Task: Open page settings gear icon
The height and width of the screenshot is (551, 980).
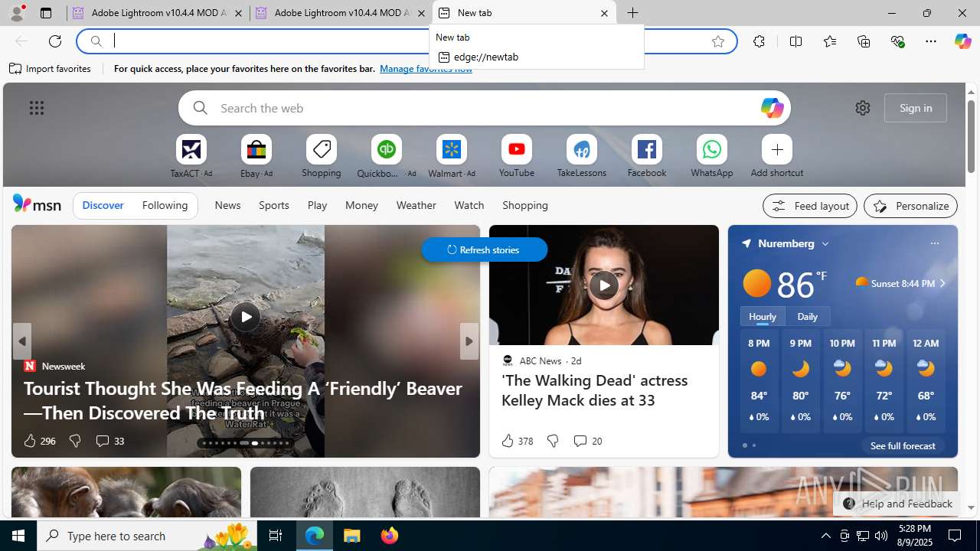Action: [863, 108]
